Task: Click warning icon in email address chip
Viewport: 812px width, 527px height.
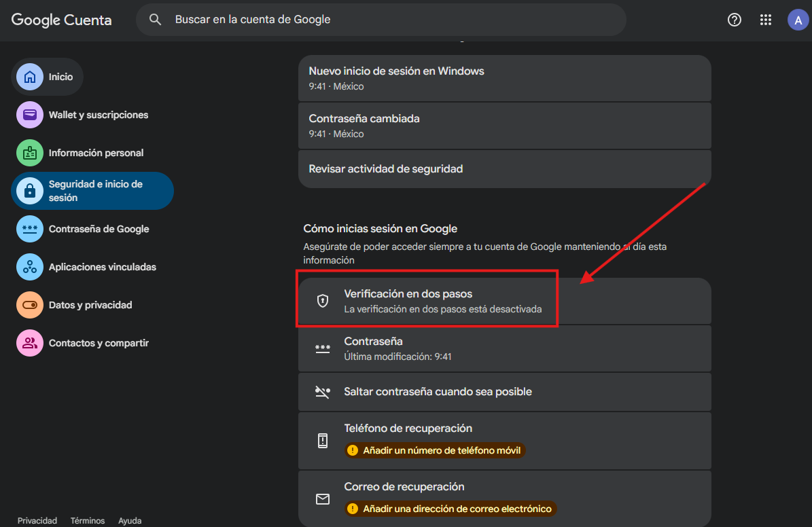Action: point(353,509)
